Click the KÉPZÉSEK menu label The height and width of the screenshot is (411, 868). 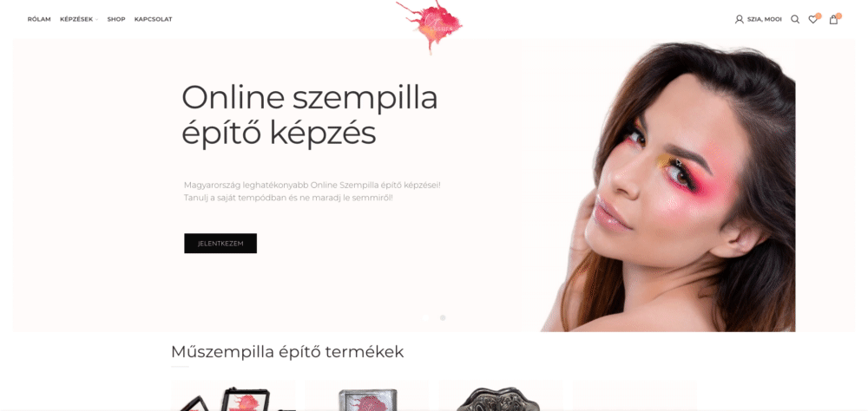click(x=76, y=19)
